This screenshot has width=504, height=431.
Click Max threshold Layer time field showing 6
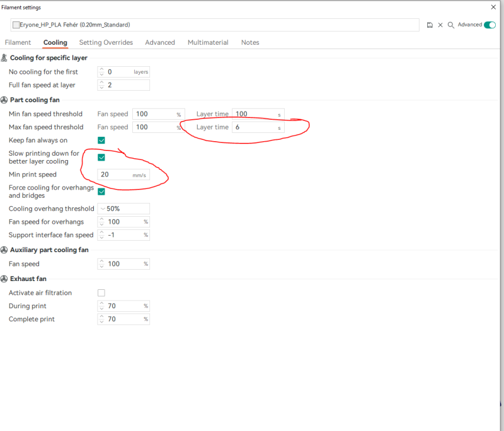(258, 127)
